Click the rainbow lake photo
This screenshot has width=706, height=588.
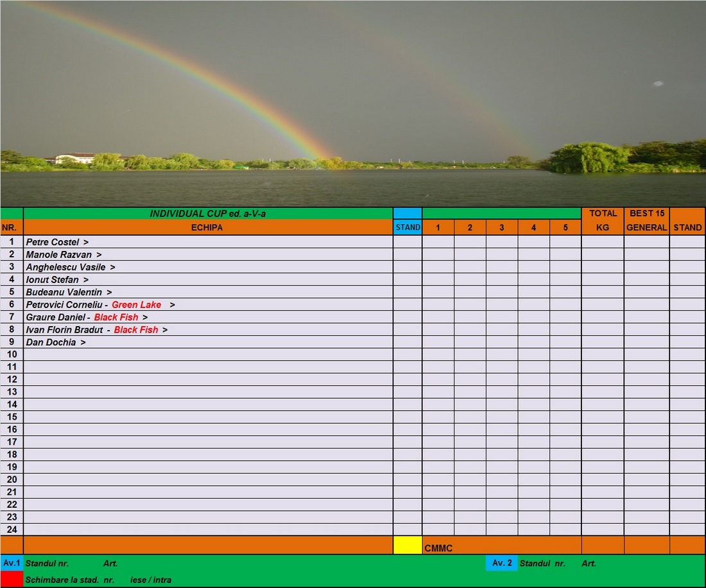353,103
